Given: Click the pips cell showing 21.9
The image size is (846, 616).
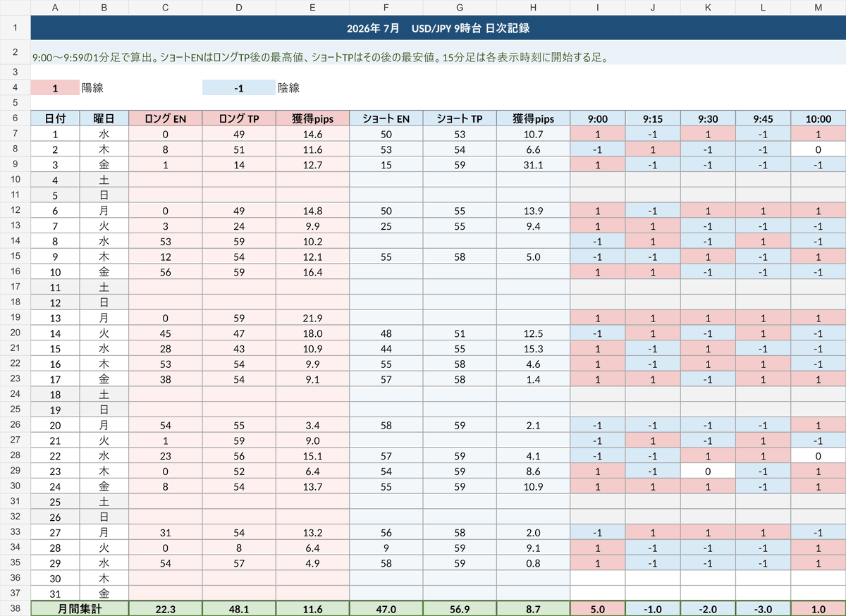Looking at the screenshot, I should click(x=312, y=317).
